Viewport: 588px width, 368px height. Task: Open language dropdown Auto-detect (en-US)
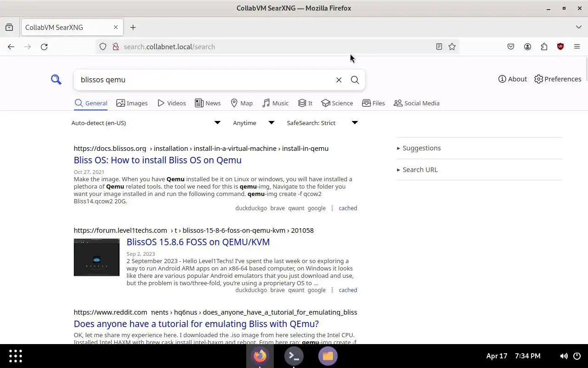click(x=146, y=123)
